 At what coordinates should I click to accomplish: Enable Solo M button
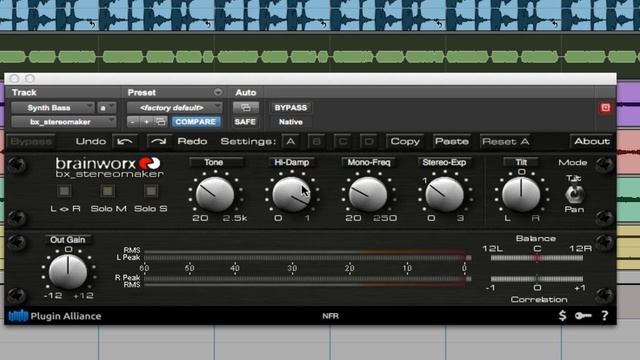tap(108, 191)
